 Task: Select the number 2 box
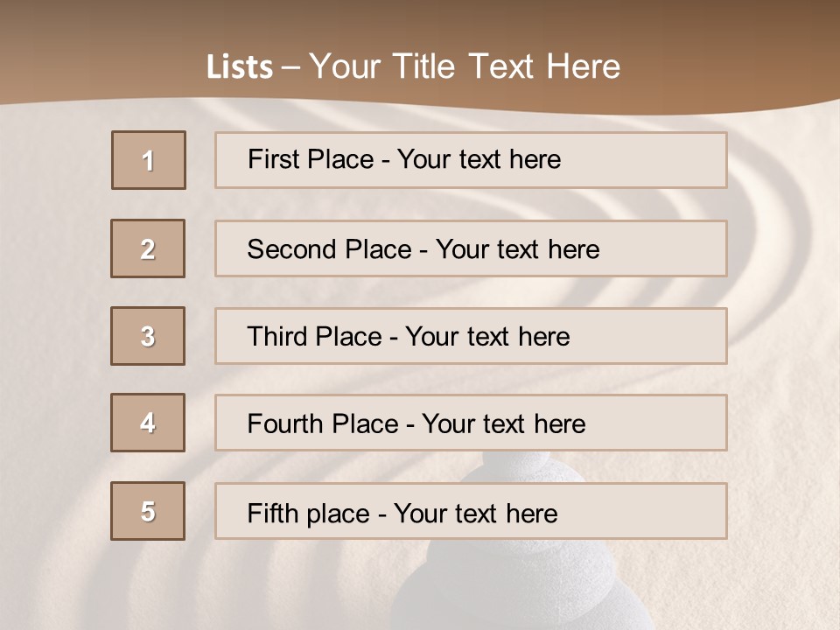148,248
